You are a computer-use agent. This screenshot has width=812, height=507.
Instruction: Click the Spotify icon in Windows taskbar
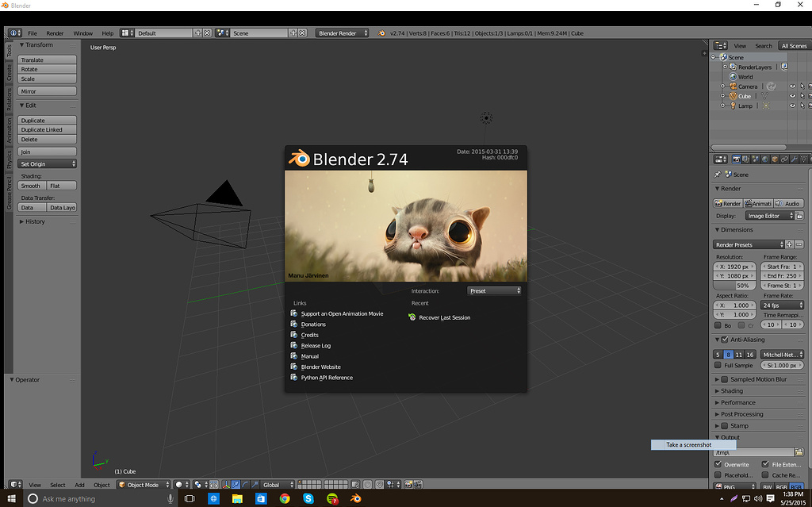332,499
